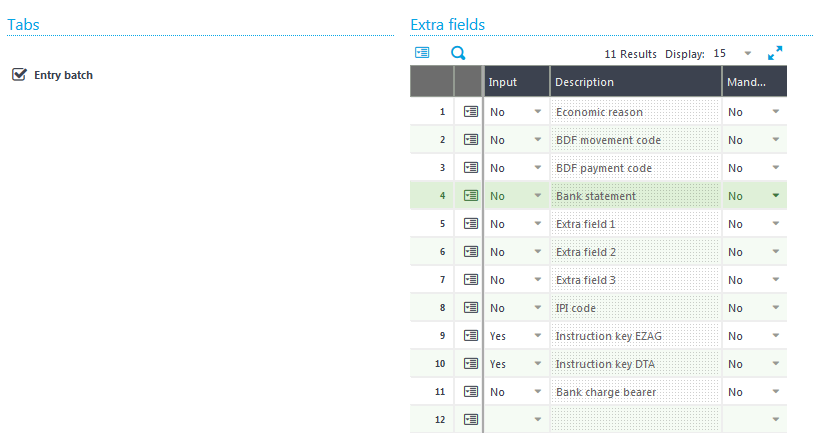The image size is (818, 434).
Task: Click the Extra fields section title
Action: (x=448, y=25)
